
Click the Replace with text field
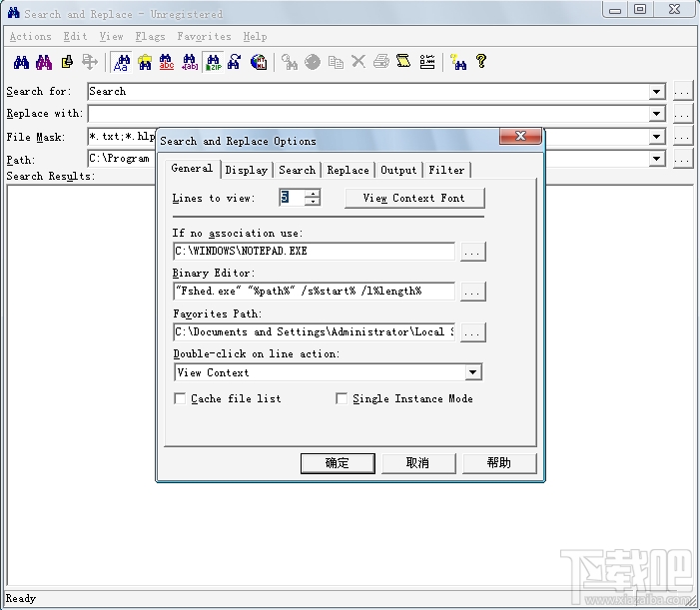[x=368, y=114]
